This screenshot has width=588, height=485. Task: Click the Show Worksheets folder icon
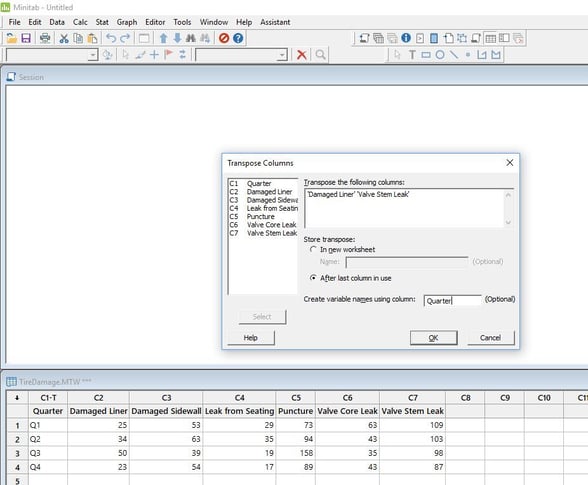378,38
